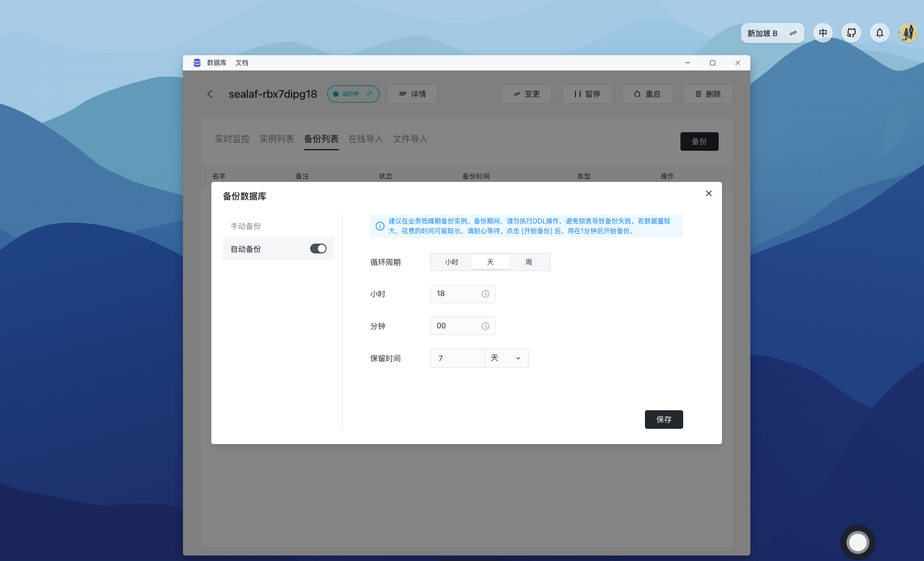Open the retention unit 天 dropdown
This screenshot has height=561, width=924.
click(x=506, y=358)
